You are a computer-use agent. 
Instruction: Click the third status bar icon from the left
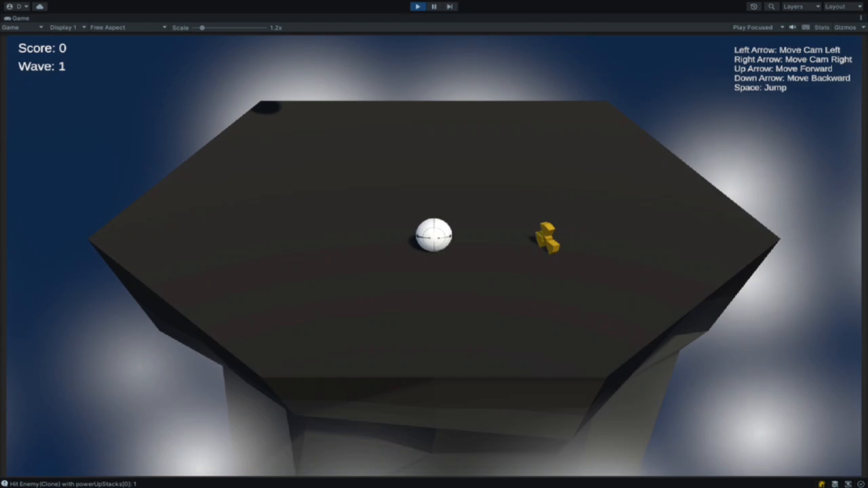(x=848, y=484)
